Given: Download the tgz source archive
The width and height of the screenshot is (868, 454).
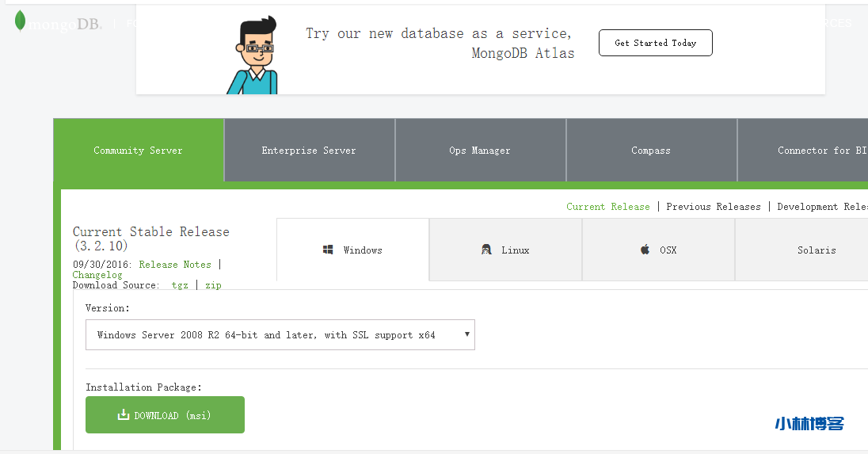Looking at the screenshot, I should 180,284.
